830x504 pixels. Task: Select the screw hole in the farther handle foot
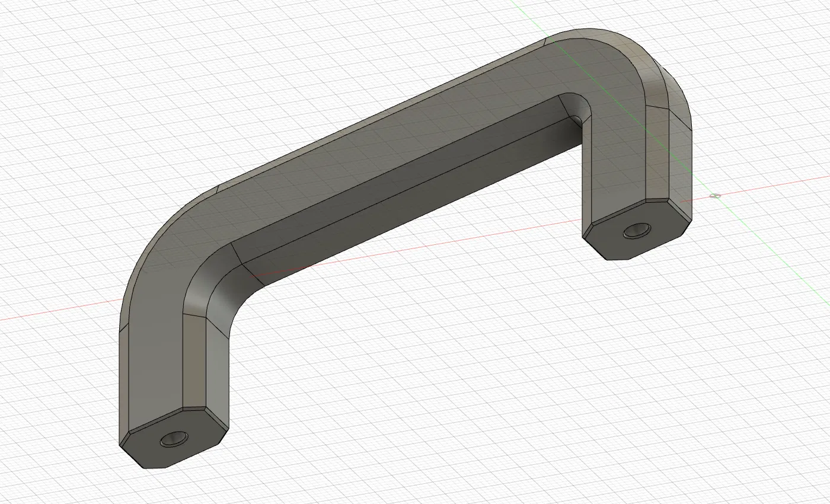click(637, 230)
